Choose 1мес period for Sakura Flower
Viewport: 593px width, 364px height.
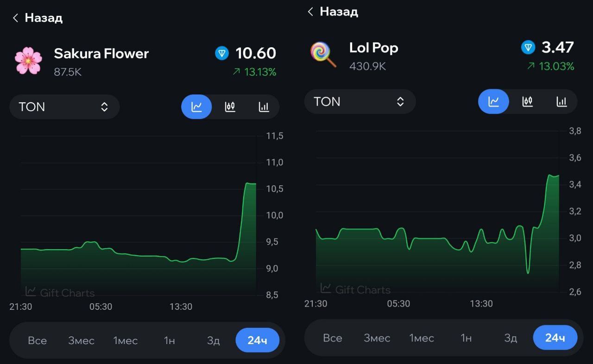point(125,340)
